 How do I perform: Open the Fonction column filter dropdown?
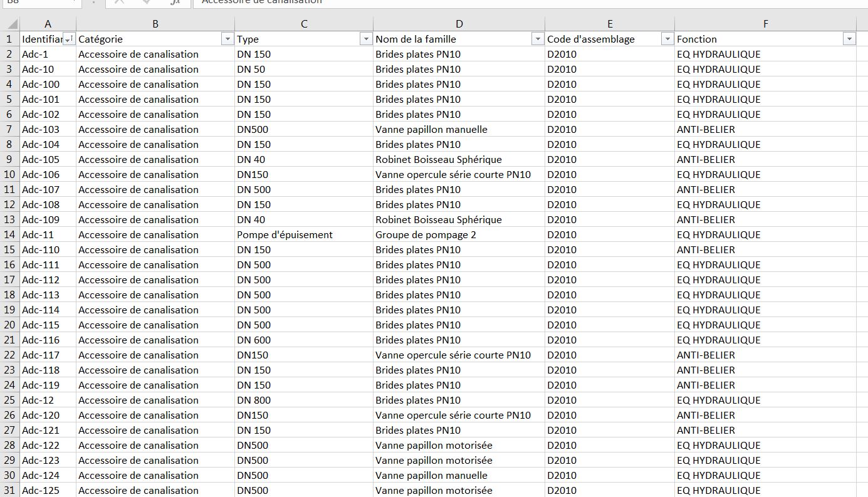849,39
